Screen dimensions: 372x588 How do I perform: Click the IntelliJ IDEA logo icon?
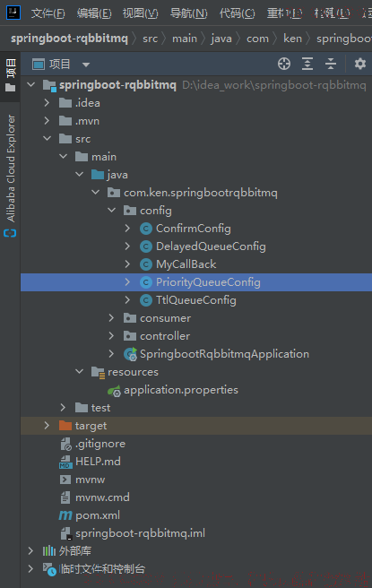(13, 13)
